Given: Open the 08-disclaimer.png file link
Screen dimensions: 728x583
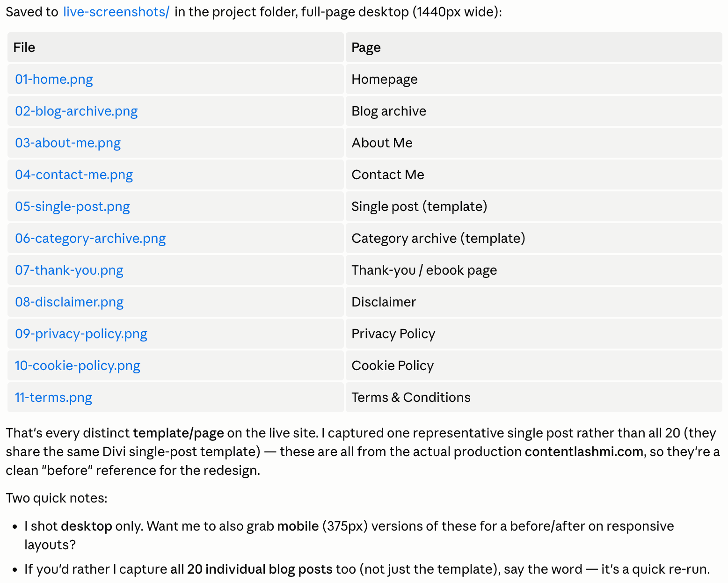Looking at the screenshot, I should click(69, 302).
